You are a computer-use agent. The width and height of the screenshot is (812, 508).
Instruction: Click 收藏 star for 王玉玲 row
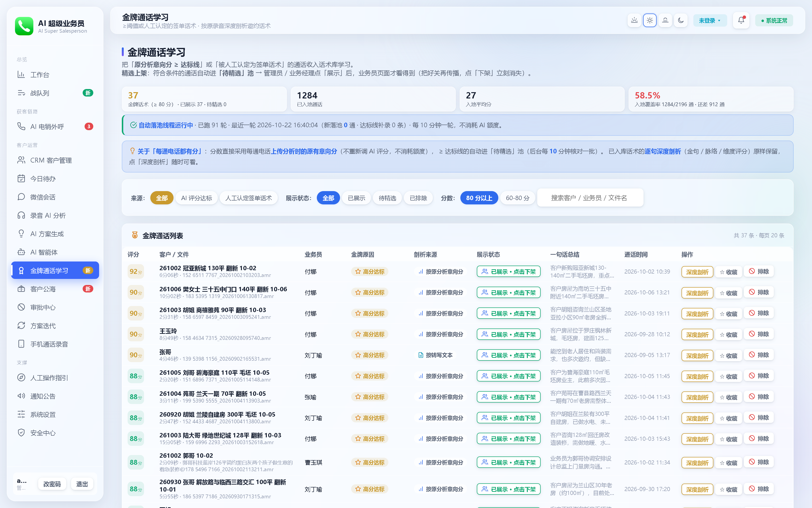point(728,335)
